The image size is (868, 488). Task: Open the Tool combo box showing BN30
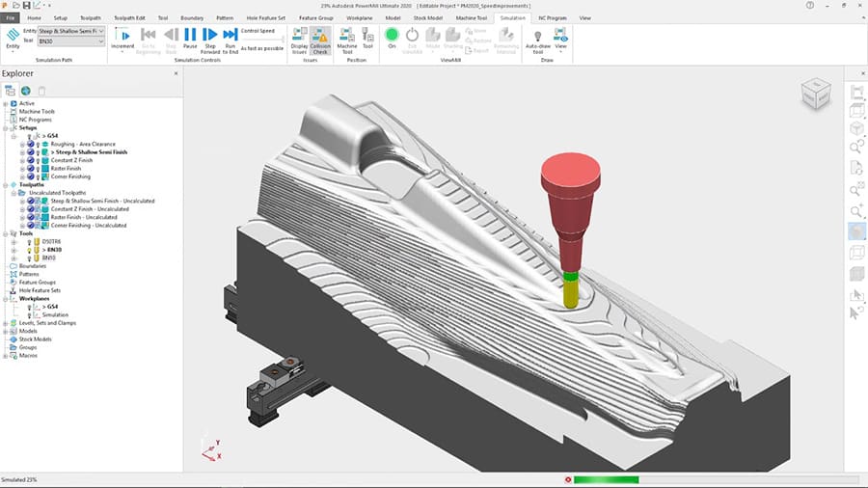70,41
